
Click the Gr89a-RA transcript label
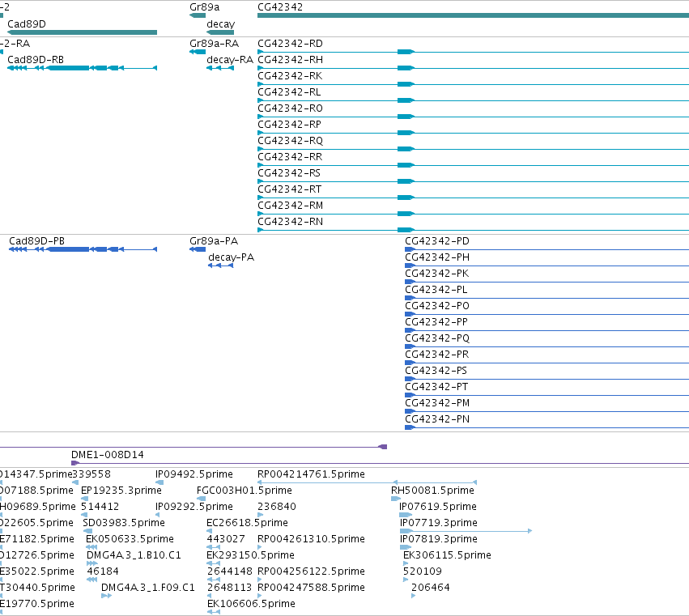pyautogui.click(x=214, y=44)
